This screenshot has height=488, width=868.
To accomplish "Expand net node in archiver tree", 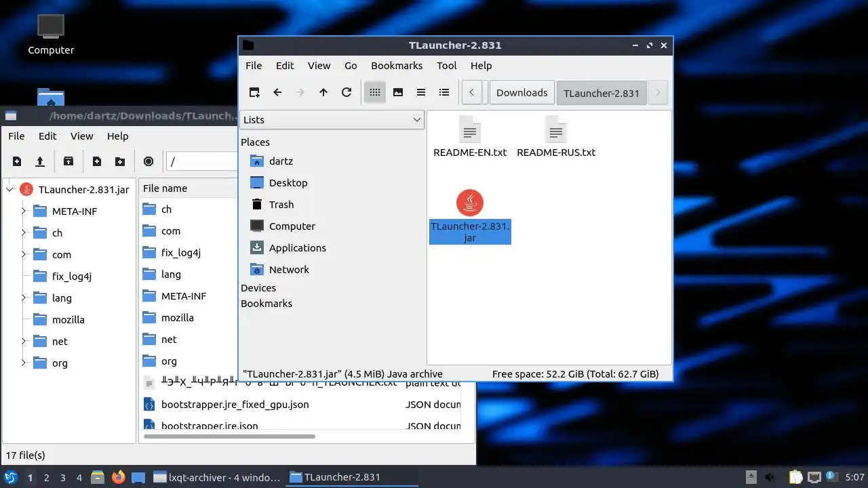I will (23, 342).
